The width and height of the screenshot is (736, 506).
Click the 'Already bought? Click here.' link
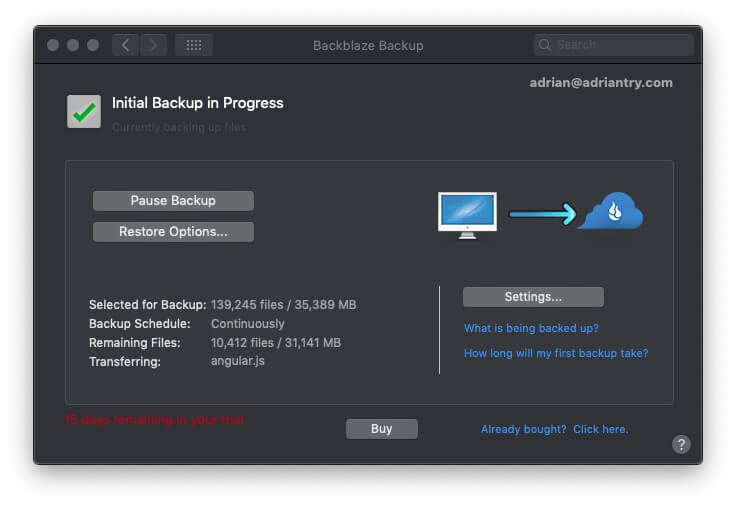(554, 429)
